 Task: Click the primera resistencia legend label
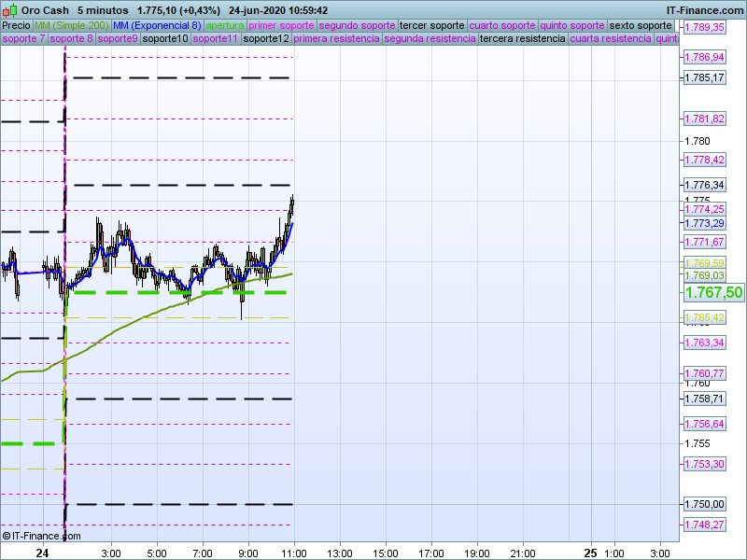point(336,39)
